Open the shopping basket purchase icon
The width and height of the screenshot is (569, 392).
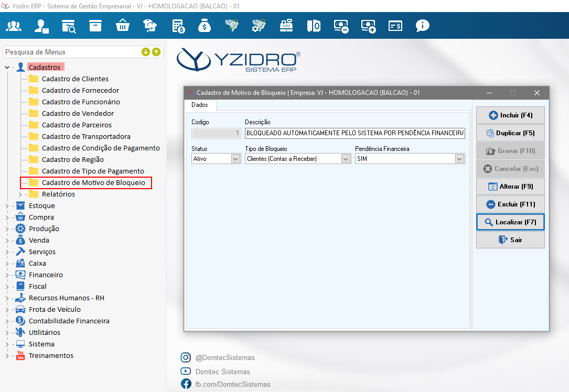coord(123,26)
